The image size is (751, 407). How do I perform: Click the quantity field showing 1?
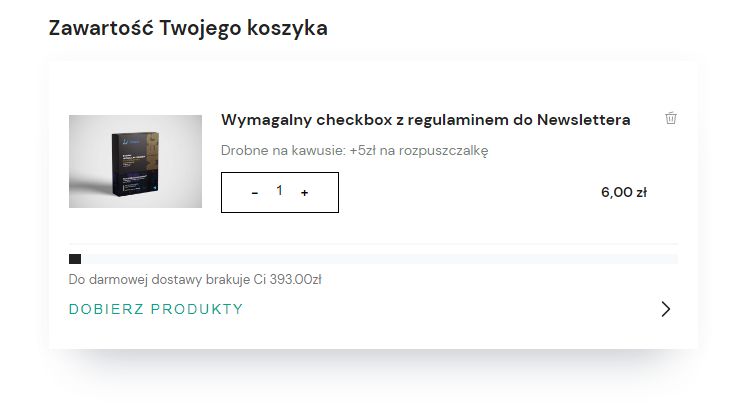[279, 192]
